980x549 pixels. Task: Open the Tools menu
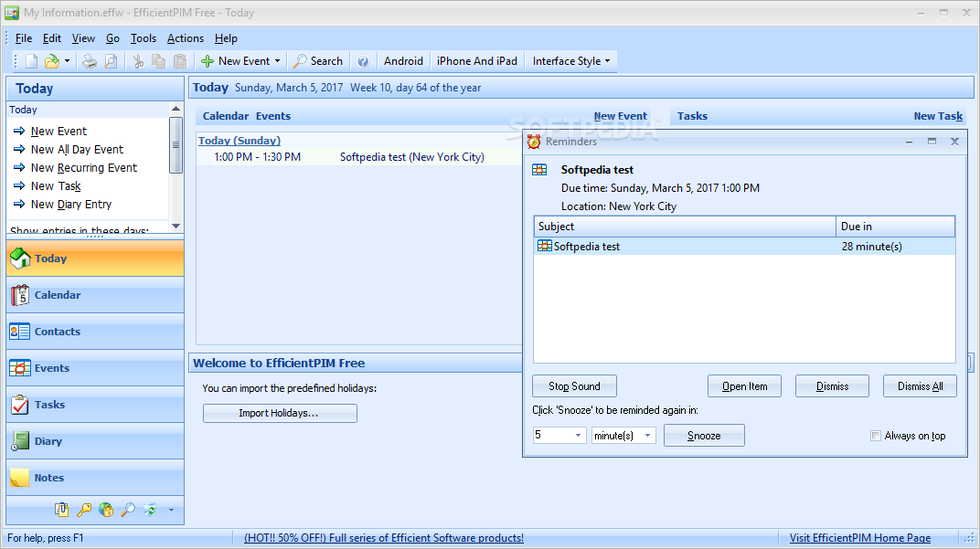click(144, 38)
